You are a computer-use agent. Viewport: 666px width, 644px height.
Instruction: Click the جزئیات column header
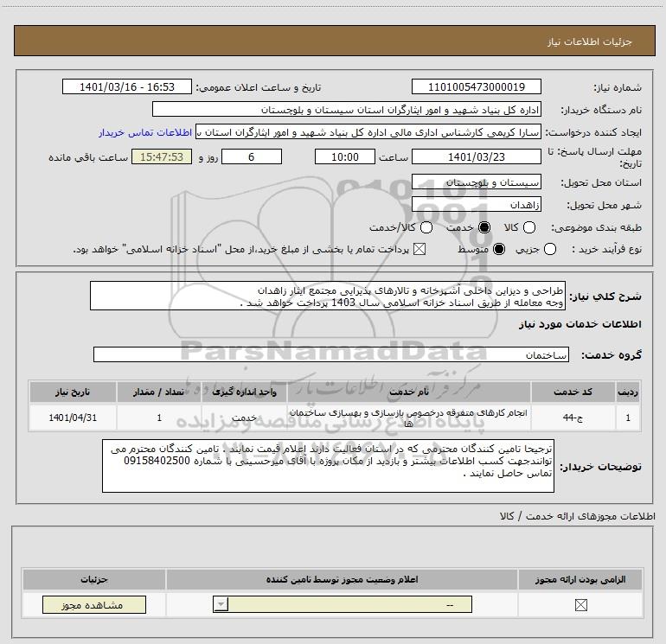[x=94, y=579]
